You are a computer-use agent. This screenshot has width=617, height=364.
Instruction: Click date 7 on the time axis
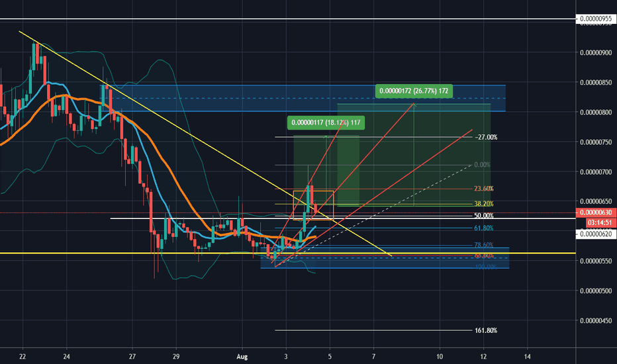(374, 357)
